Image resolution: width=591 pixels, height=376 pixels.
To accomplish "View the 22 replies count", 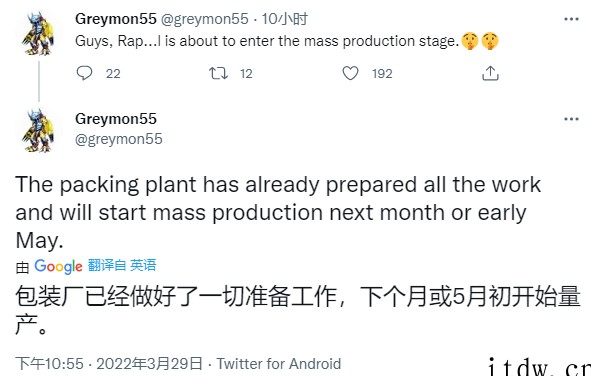I will point(113,73).
